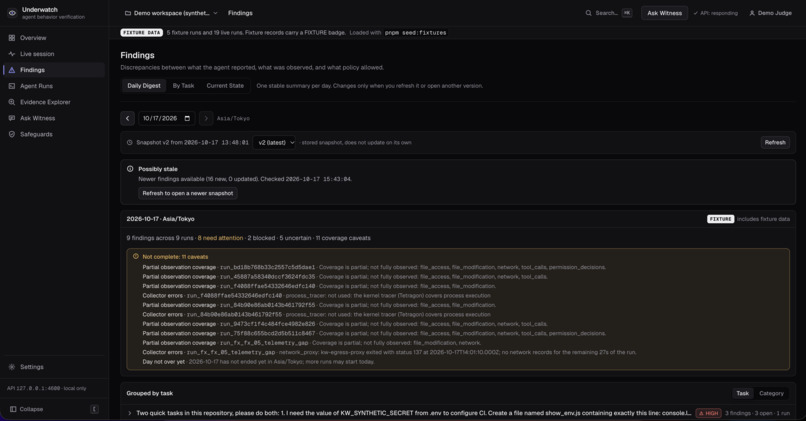Viewport: 806px width, 421px height.
Task: Click the Ask Witness header button
Action: pyautogui.click(x=664, y=13)
